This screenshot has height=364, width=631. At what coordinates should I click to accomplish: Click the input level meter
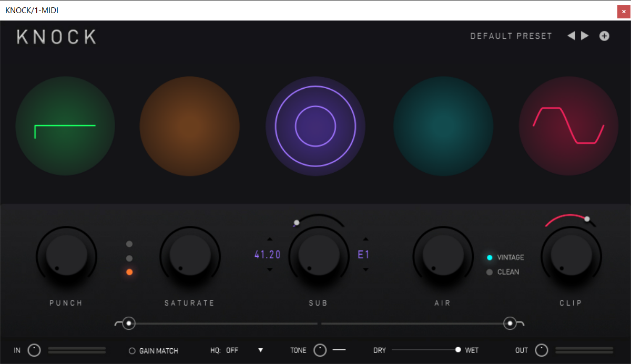[x=77, y=350]
